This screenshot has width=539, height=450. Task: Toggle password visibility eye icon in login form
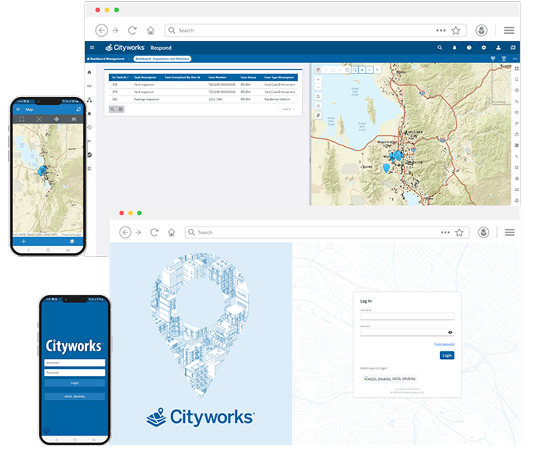[x=450, y=332]
